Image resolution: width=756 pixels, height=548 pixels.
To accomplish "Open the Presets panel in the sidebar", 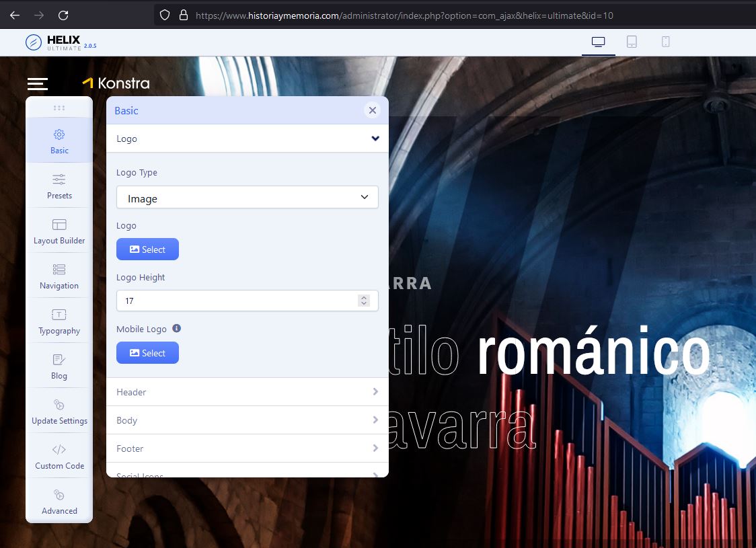I will tap(59, 185).
